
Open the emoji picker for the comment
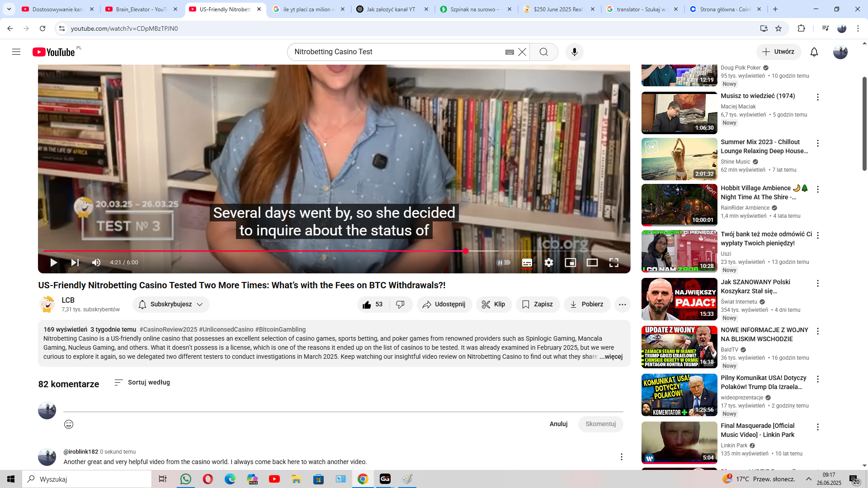pyautogui.click(x=69, y=424)
